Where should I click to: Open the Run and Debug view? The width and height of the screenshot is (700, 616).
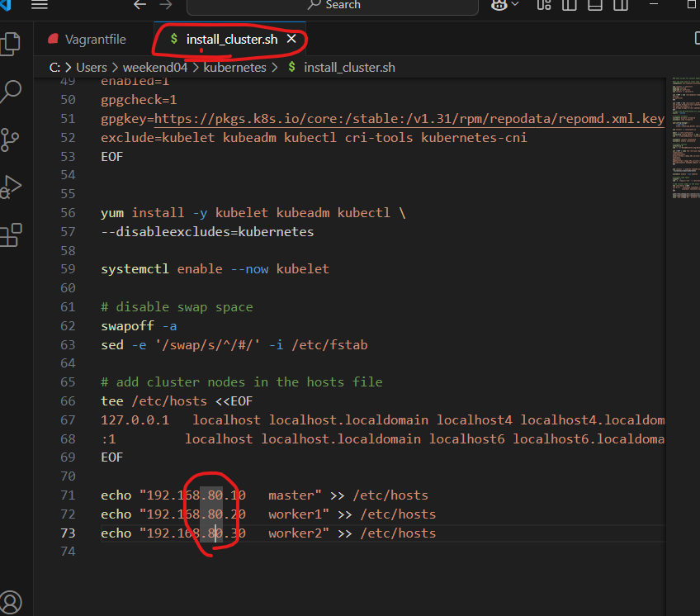(x=11, y=187)
